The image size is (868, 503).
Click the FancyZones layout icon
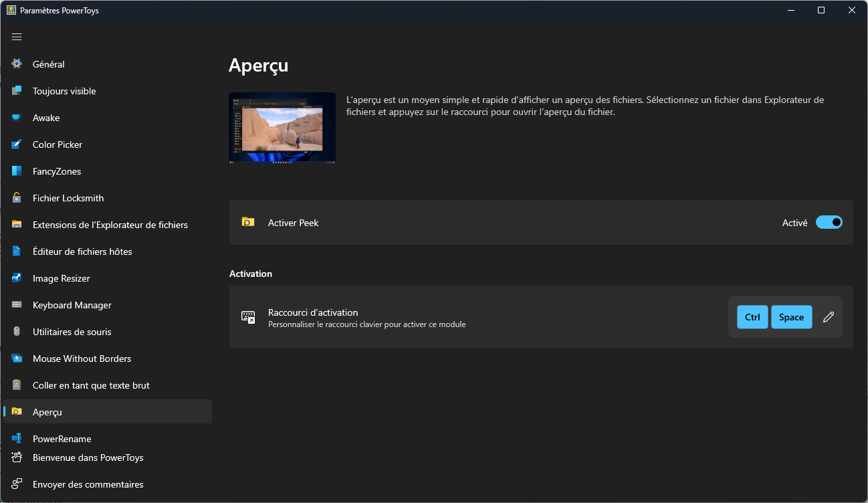tap(17, 171)
